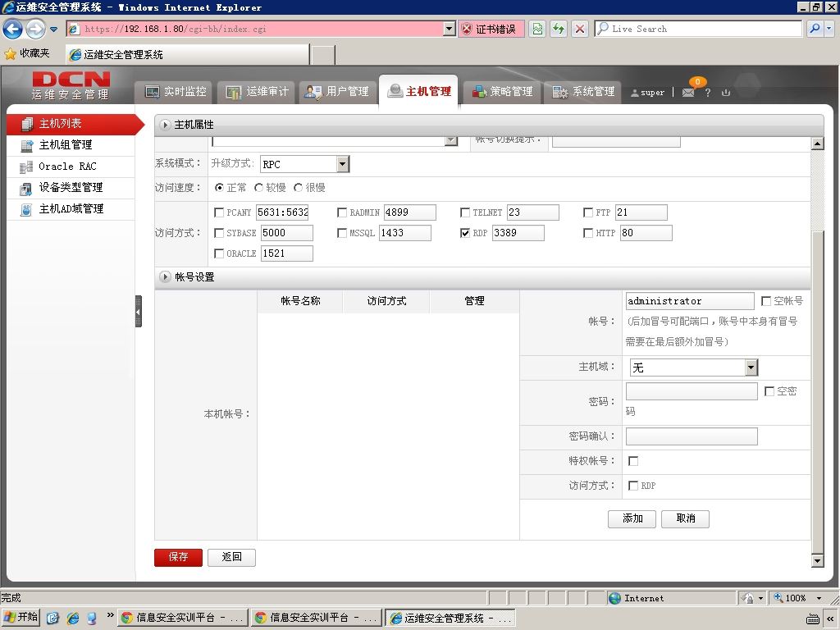Open the address bar URL dropdown
Screen dimensions: 840x630
(450, 29)
